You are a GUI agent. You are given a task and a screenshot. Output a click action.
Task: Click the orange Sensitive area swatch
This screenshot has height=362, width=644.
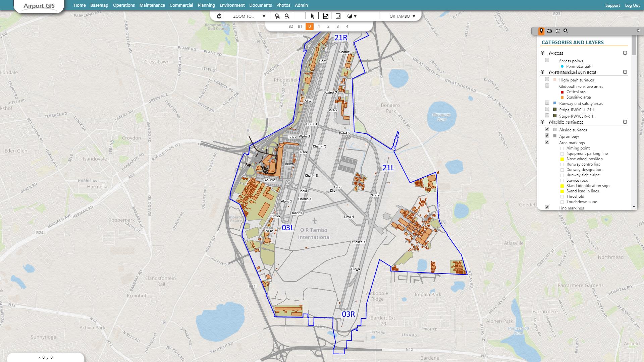click(562, 98)
